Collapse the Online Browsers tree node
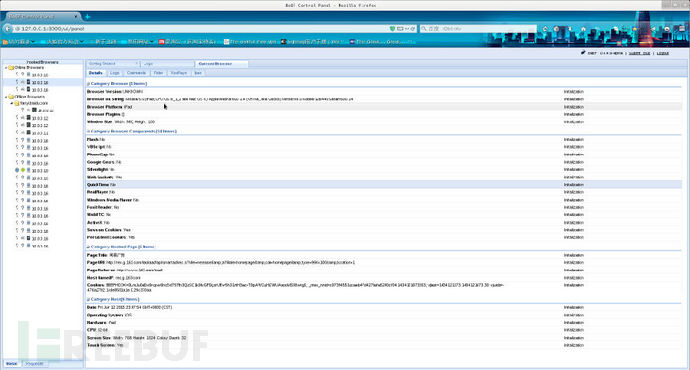 [x=6, y=68]
